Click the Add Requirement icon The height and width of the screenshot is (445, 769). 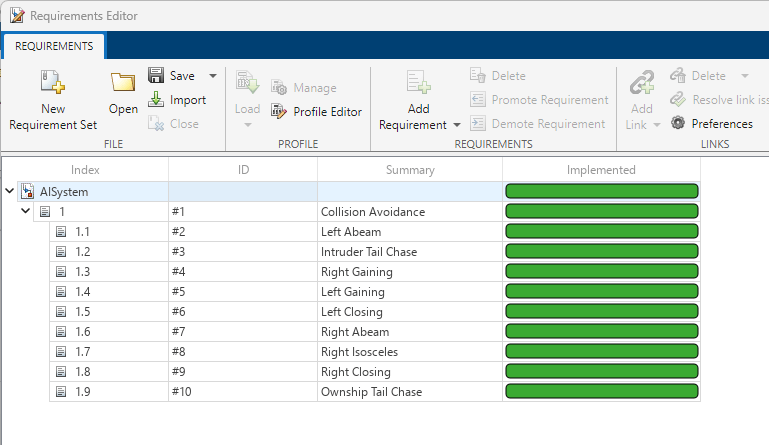[x=418, y=81]
